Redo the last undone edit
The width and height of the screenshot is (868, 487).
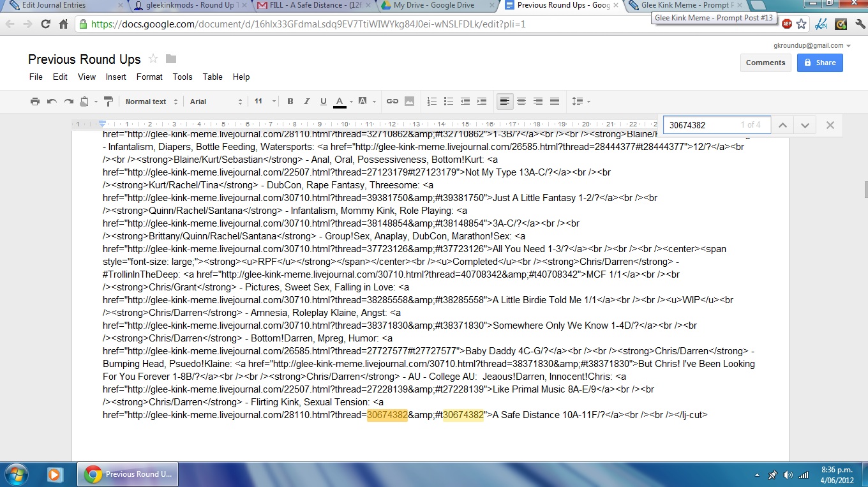[68, 101]
